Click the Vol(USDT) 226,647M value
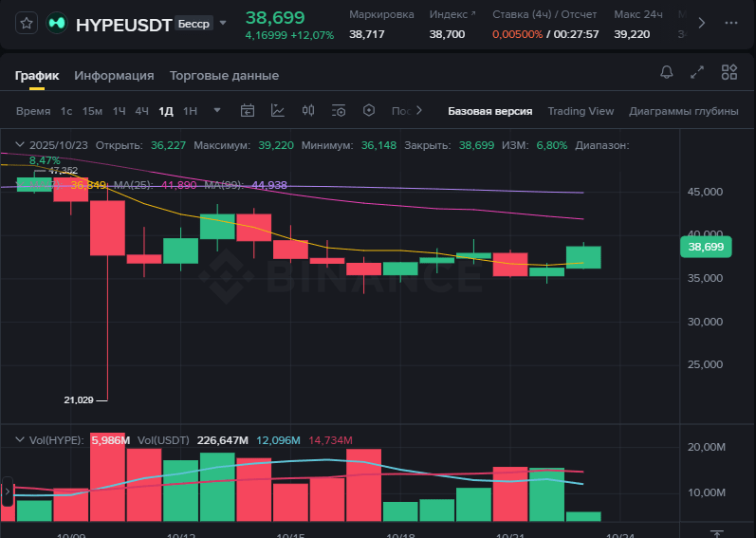The image size is (756, 538). coord(222,440)
